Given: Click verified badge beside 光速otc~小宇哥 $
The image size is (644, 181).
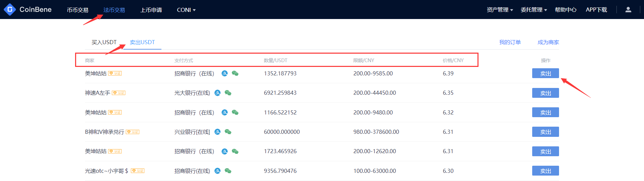Looking at the screenshot, I should click(138, 171).
